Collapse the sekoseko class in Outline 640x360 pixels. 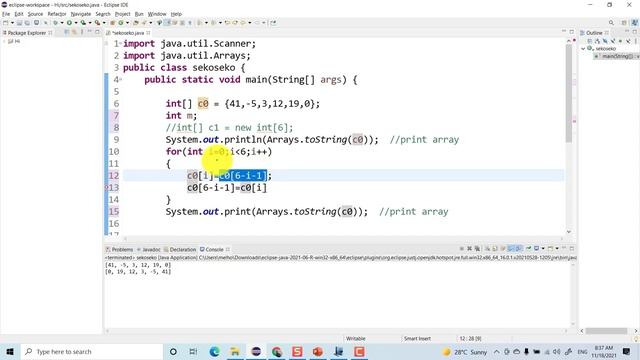click(x=583, y=49)
